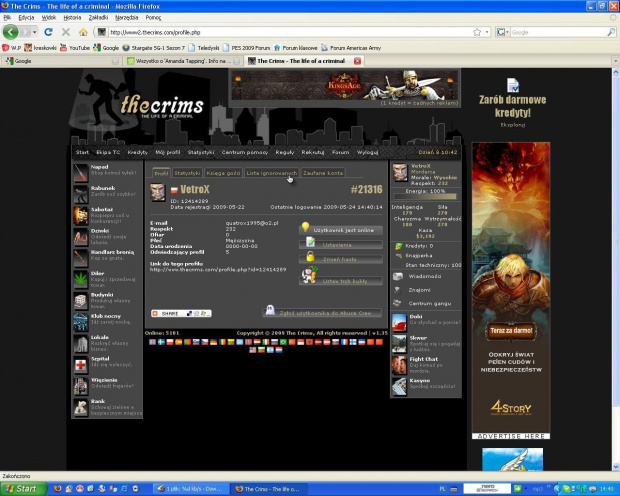Click the page vertical scrollbar
Screen dimensions: 620x496
(x=616, y=269)
